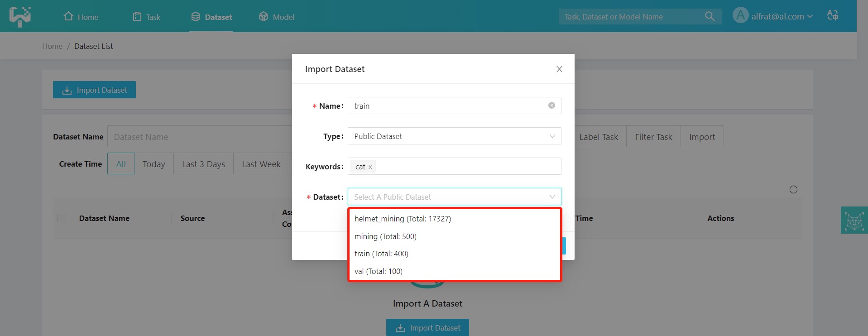This screenshot has height=336, width=868.
Task: Pick train (Total: 400) option
Action: [x=455, y=254]
